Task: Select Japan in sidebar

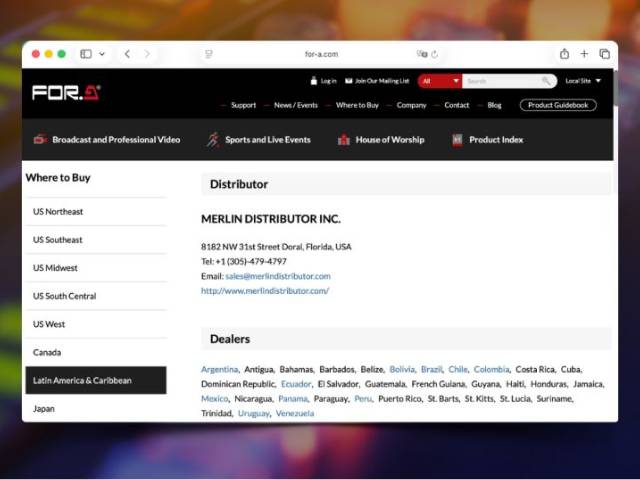Action: [x=96, y=409]
